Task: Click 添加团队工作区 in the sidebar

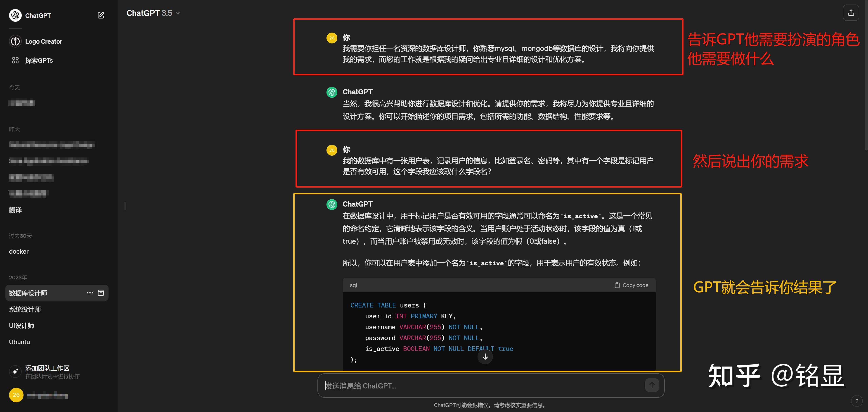Action: [47, 368]
